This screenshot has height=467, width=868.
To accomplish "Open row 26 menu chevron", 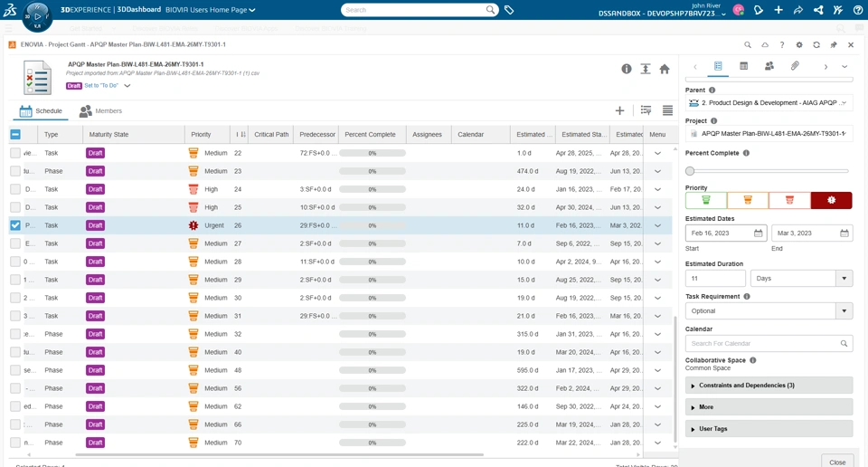I will 657,225.
